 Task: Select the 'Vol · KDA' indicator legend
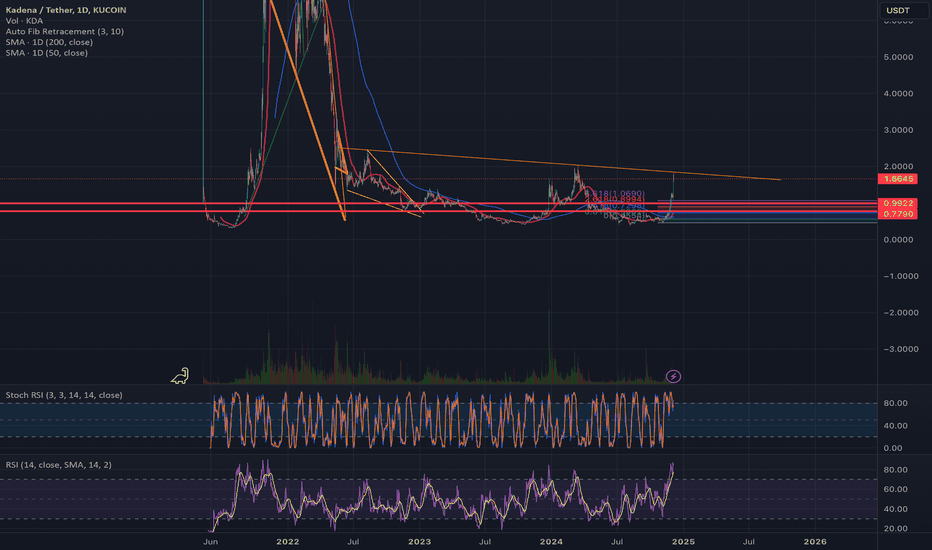click(24, 21)
